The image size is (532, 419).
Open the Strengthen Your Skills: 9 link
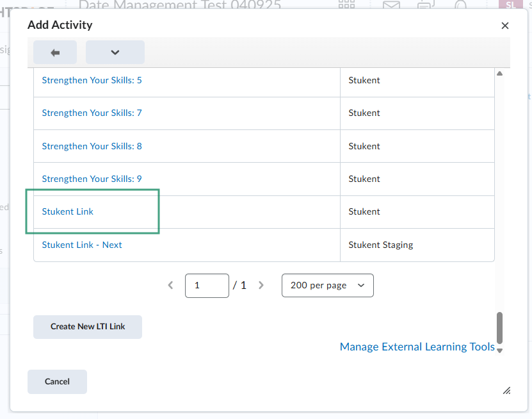point(92,179)
